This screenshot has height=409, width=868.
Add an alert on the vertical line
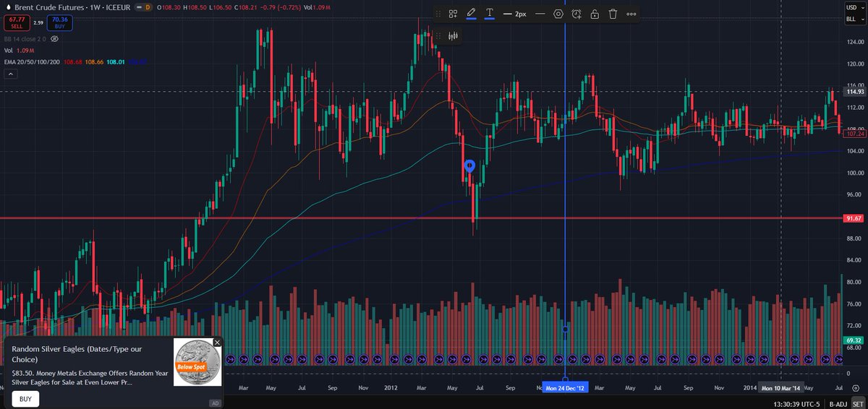click(x=576, y=14)
